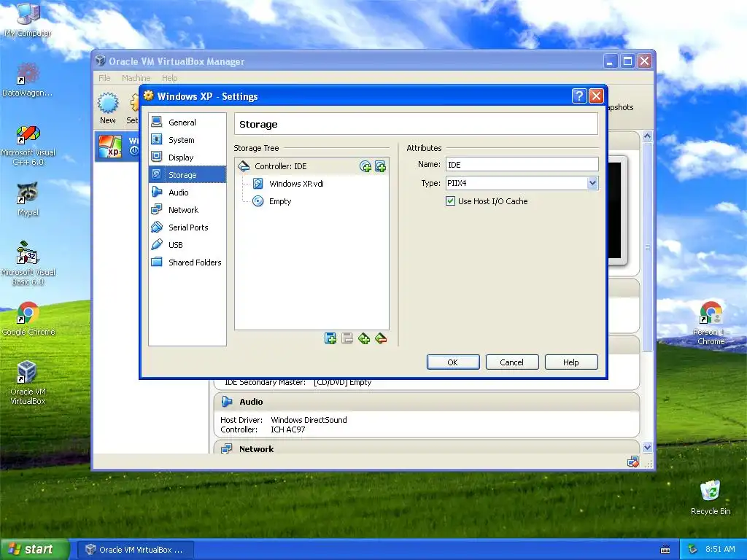
Task: Click greyed Remove Controller icon below tree
Action: point(347,338)
